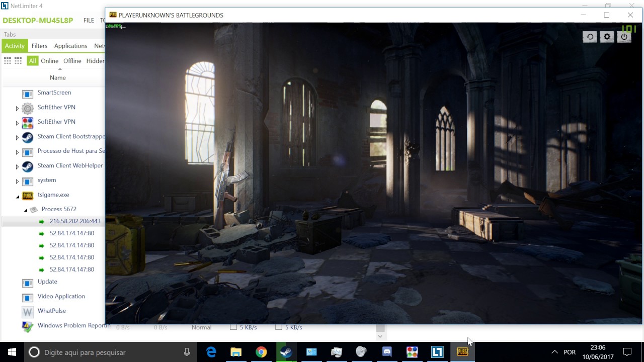Viewport: 644px width, 362px height.
Task: Collapse the tslgame.exe tree node
Action: tap(17, 197)
